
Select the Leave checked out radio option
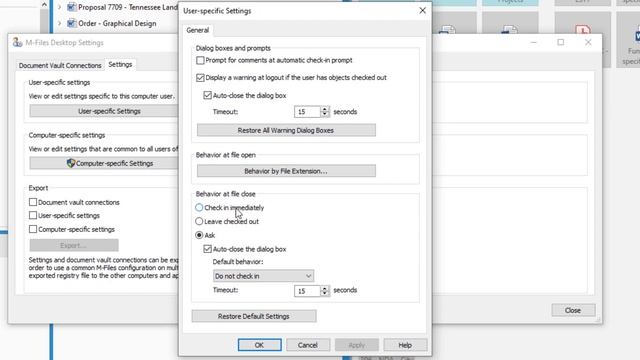click(x=199, y=222)
